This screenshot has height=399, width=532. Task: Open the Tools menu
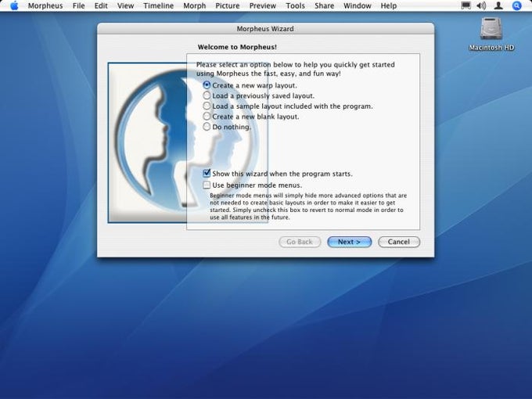295,5
